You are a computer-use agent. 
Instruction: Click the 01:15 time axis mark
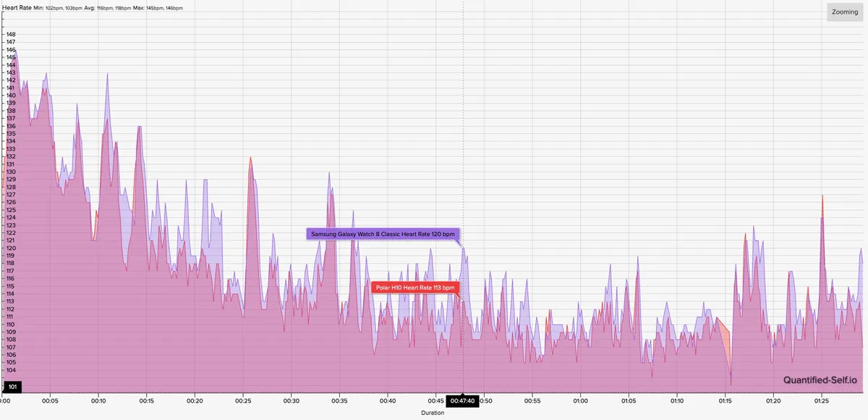(725, 400)
